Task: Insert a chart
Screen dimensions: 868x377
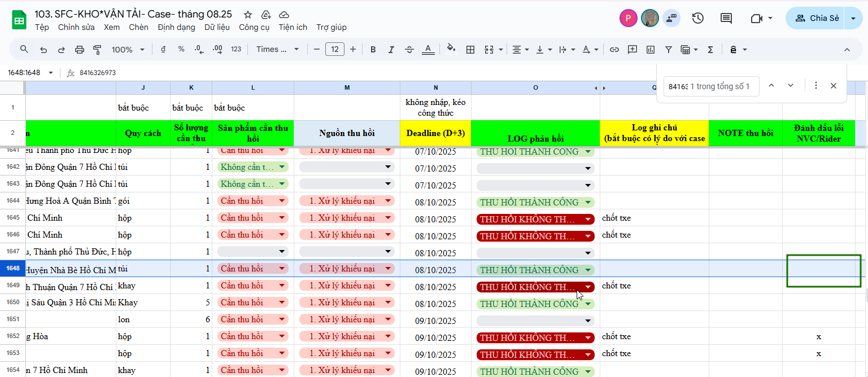Action: tap(651, 50)
